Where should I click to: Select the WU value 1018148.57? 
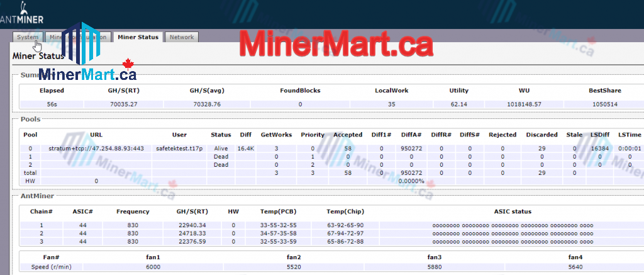click(x=524, y=104)
